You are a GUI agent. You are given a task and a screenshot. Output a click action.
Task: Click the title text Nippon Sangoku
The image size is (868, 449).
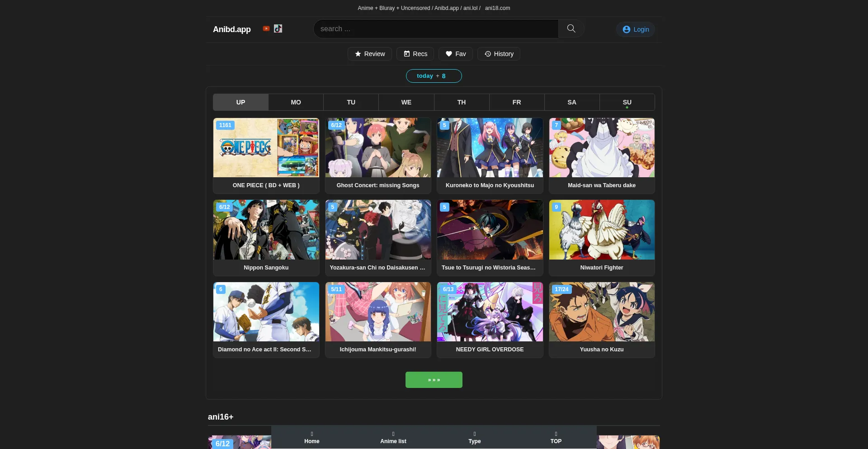click(266, 268)
